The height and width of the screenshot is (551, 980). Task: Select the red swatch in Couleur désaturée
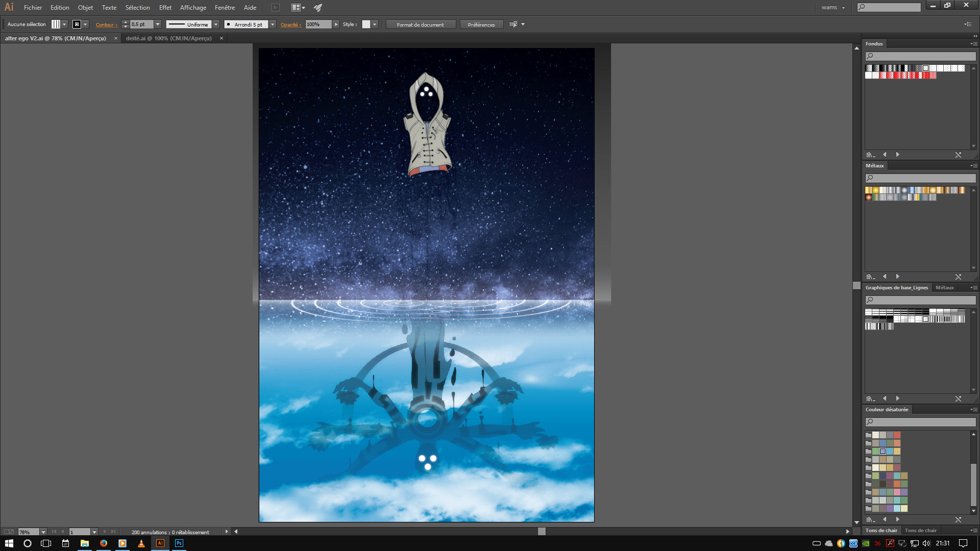pyautogui.click(x=897, y=435)
